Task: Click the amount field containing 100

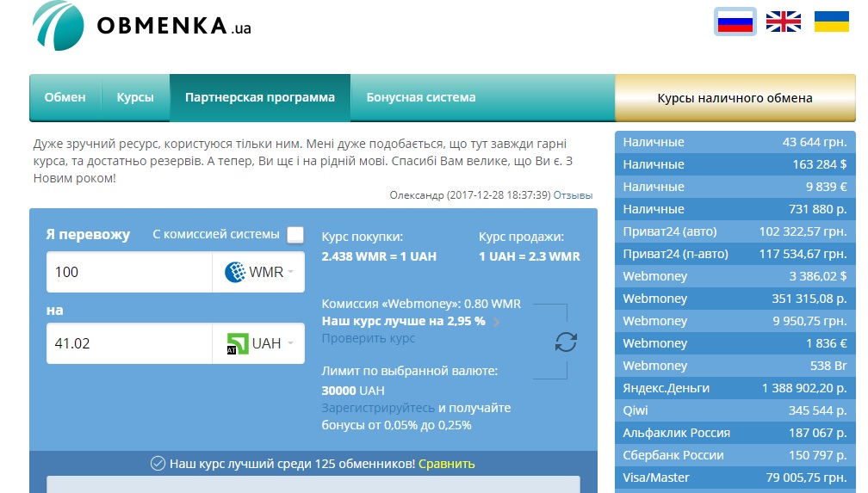Action: coord(129,272)
